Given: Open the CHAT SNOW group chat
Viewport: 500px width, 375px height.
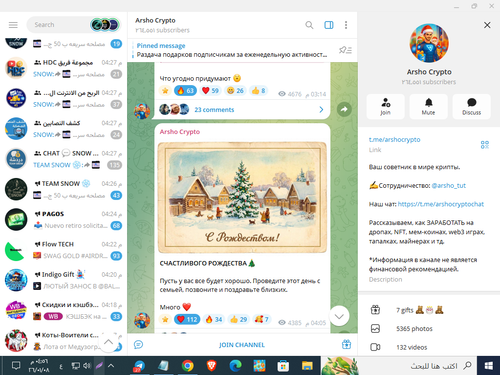Looking at the screenshot, I should (x=63, y=159).
